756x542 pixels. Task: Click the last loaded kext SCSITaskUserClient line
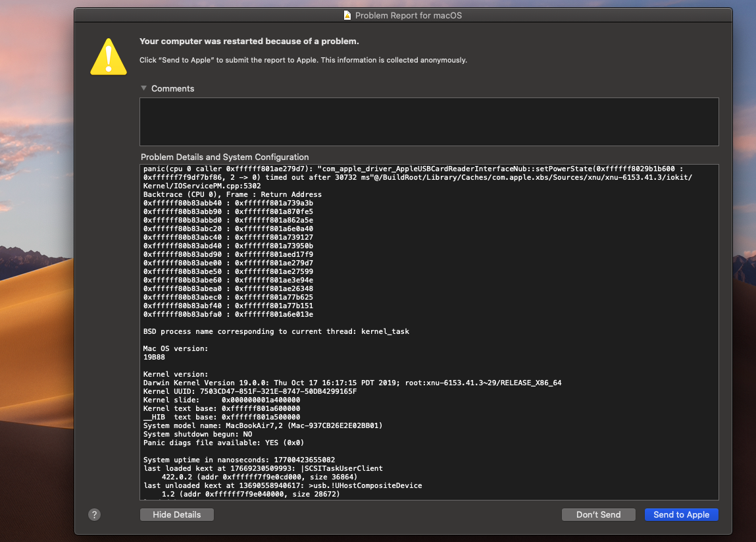pos(263,469)
